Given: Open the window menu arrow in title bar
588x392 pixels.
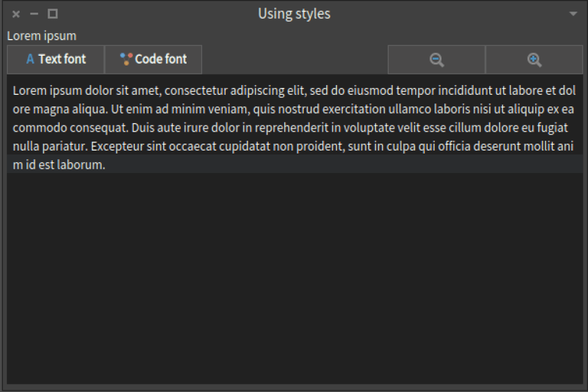Looking at the screenshot, I should [573, 14].
